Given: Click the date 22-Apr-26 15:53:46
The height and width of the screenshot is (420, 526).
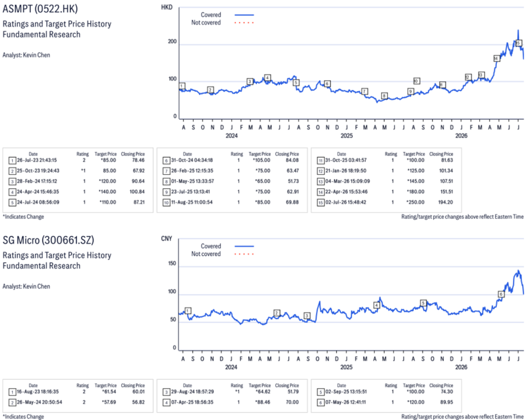Looking at the screenshot, I should 347,192.
